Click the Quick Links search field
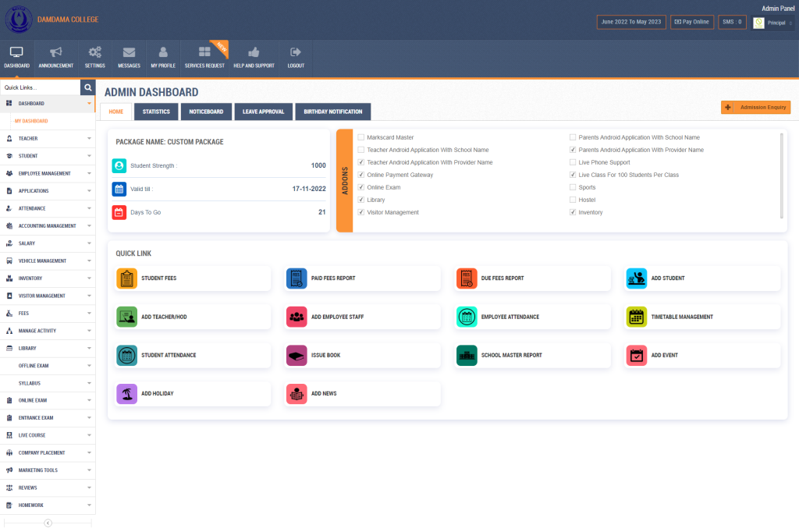The image size is (799, 532). pyautogui.click(x=41, y=87)
